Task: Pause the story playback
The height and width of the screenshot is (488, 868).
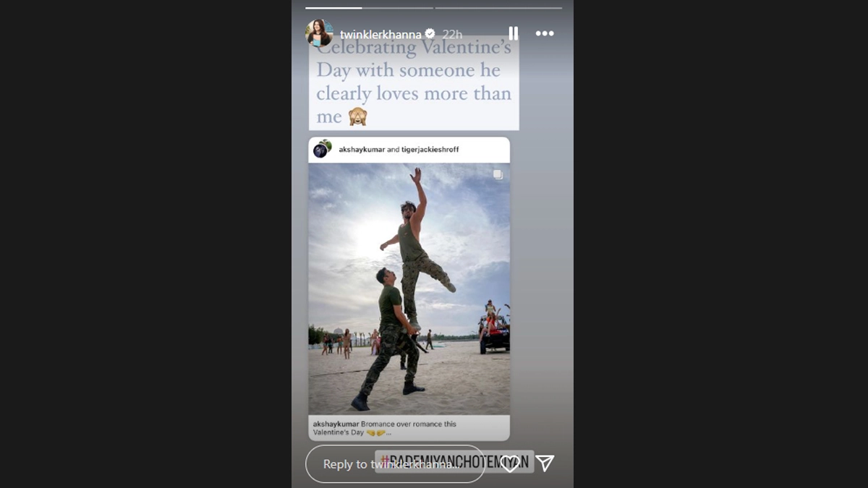Action: [x=513, y=33]
